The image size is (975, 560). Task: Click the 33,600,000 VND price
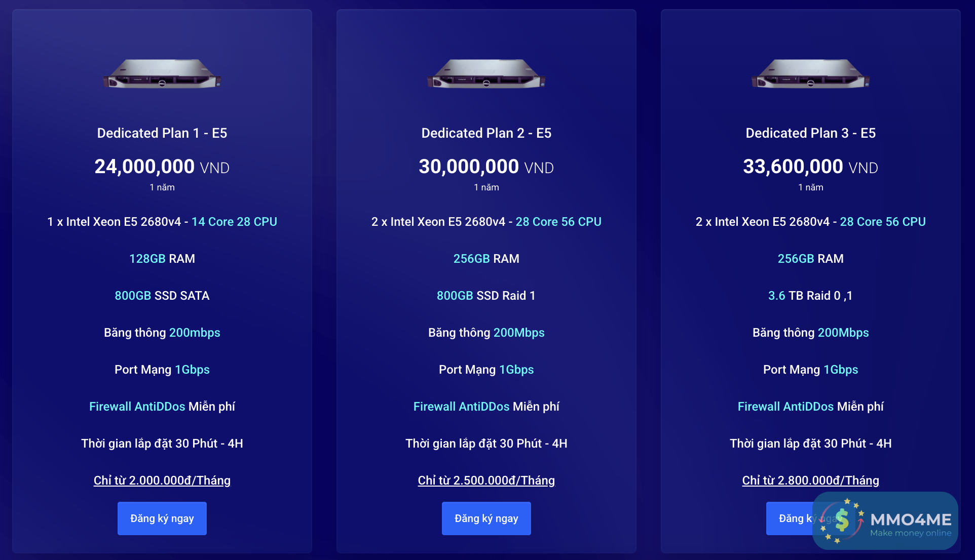coord(811,167)
